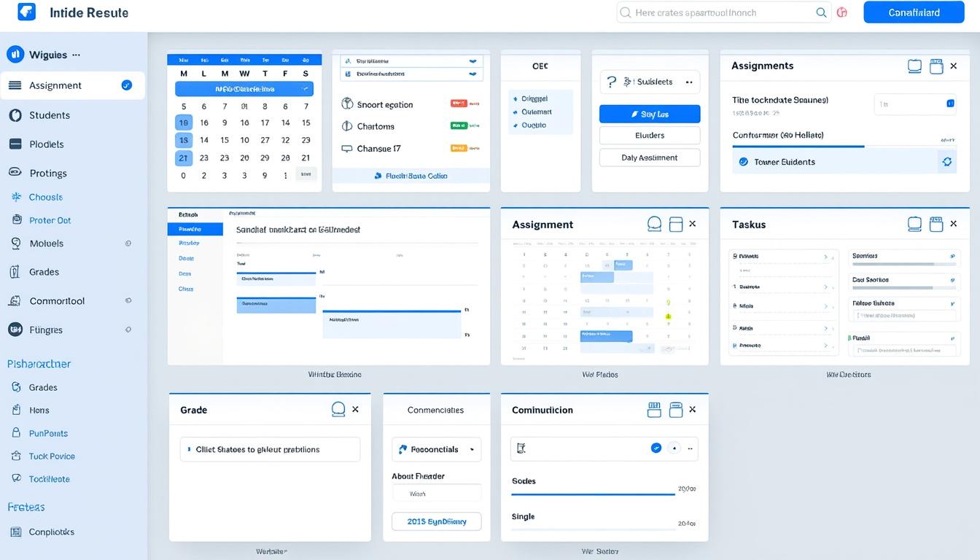980x560 pixels.
Task: Select date 18 on the calendar
Action: (182, 139)
